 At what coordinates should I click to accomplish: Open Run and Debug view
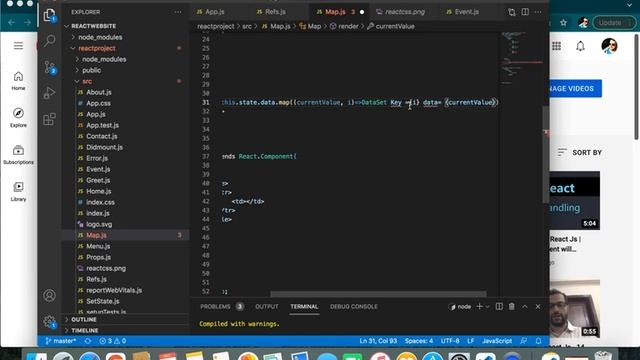(x=49, y=93)
